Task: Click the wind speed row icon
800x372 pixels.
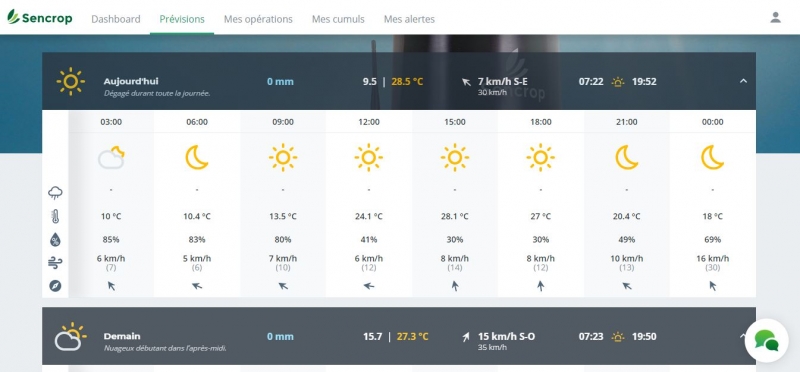Action: pyautogui.click(x=55, y=263)
